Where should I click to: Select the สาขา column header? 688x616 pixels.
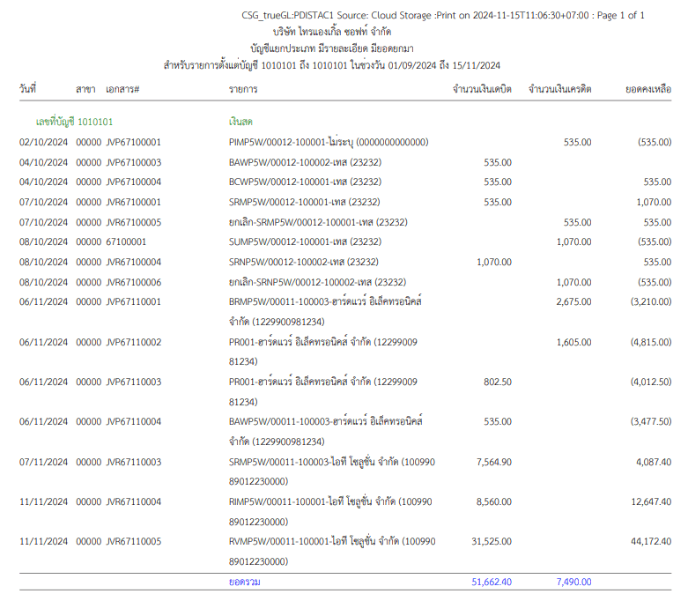85,89
